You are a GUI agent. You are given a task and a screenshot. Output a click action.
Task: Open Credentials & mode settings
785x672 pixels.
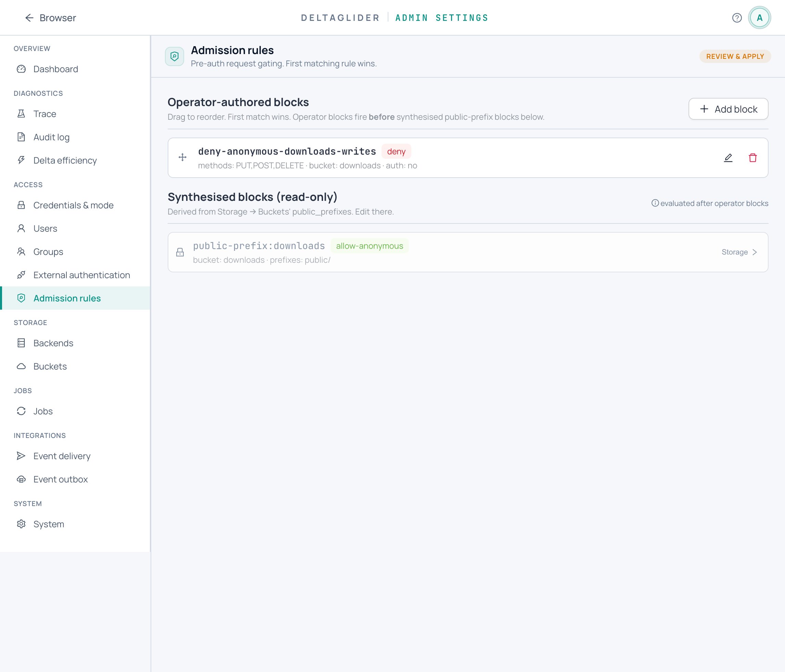tap(76, 205)
